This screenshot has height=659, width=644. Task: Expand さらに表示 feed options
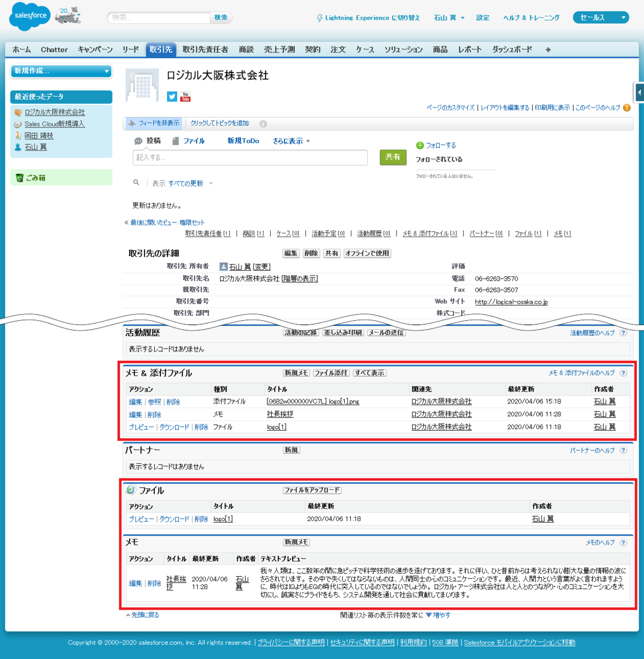(x=292, y=141)
